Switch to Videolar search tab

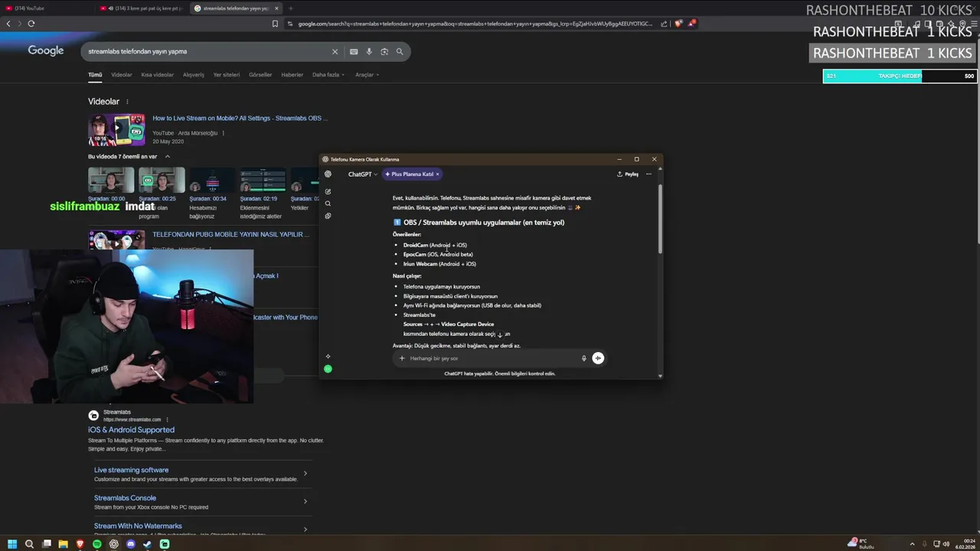pyautogui.click(x=122, y=75)
